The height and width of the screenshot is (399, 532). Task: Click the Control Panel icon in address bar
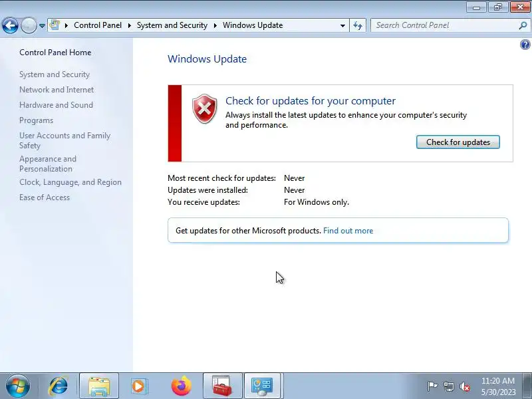tap(55, 25)
